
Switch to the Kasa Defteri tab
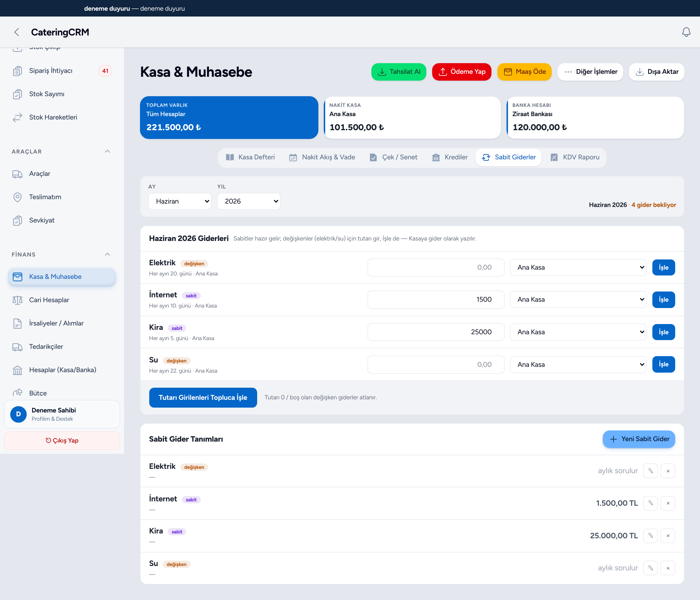tap(250, 157)
